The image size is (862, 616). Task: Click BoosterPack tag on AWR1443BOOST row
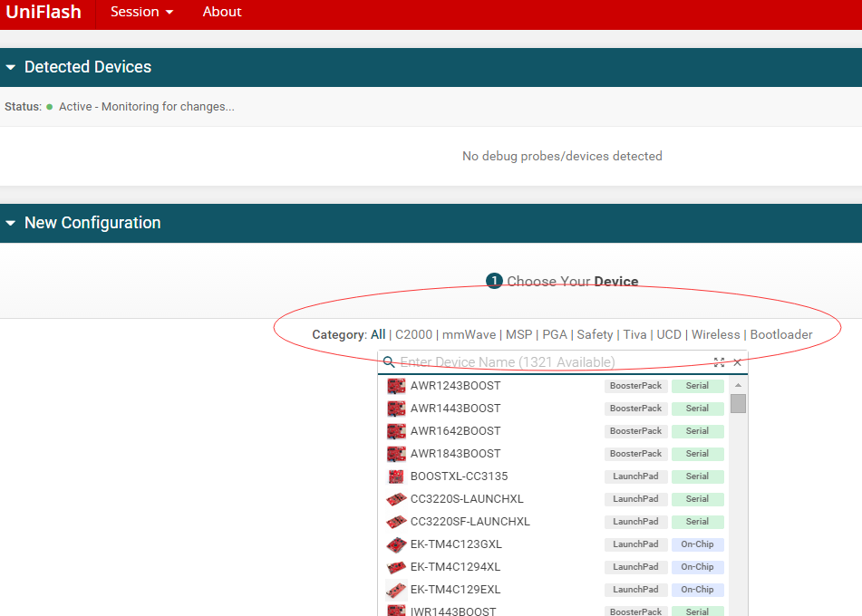tap(635, 409)
